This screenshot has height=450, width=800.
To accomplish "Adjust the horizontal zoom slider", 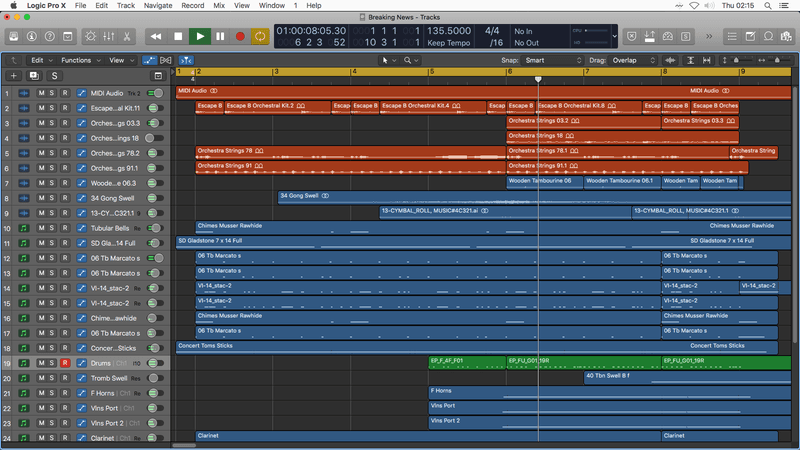I will (x=776, y=60).
